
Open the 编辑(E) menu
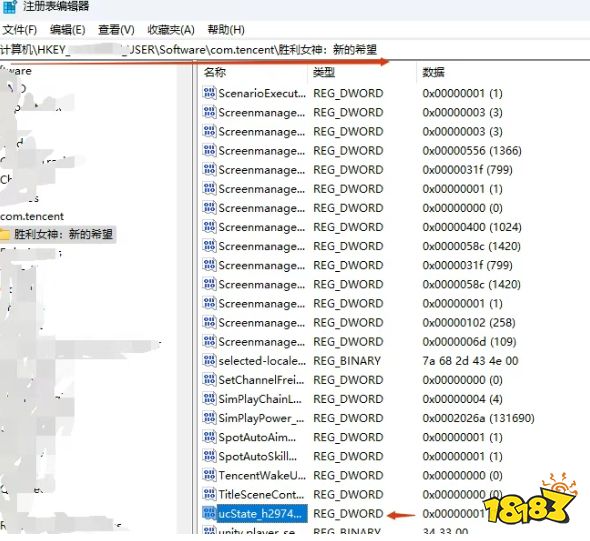(x=68, y=30)
